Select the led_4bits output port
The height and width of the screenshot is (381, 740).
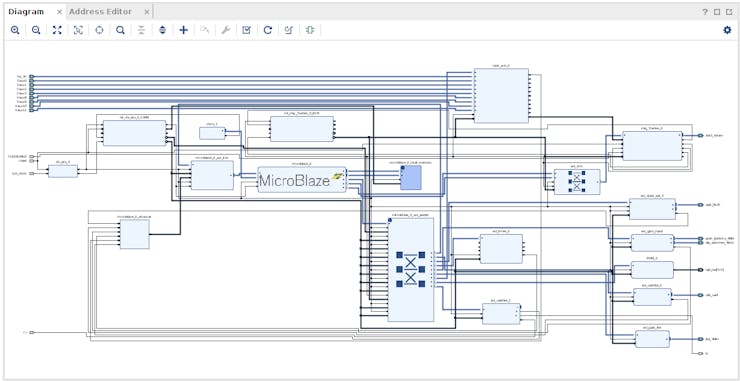click(701, 339)
